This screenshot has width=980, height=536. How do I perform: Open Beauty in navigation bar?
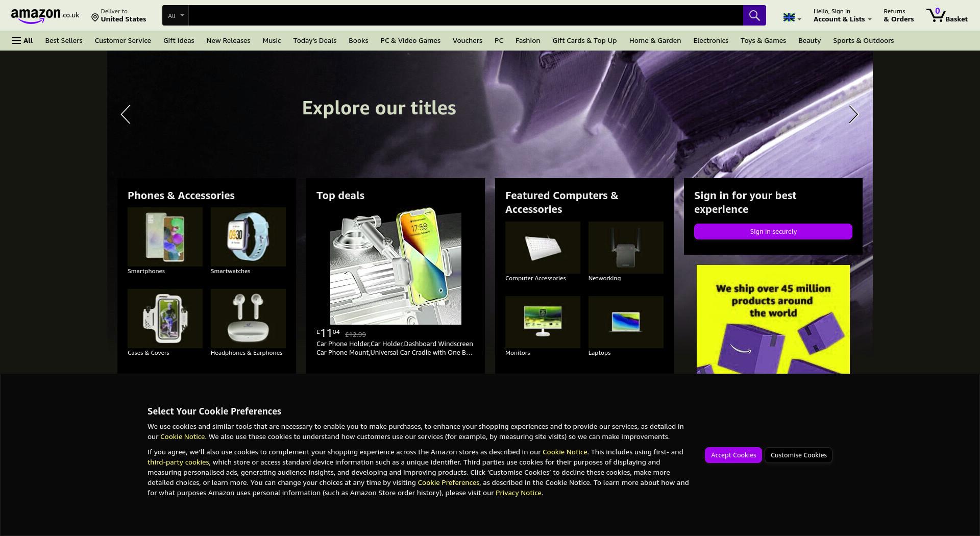[x=810, y=40]
